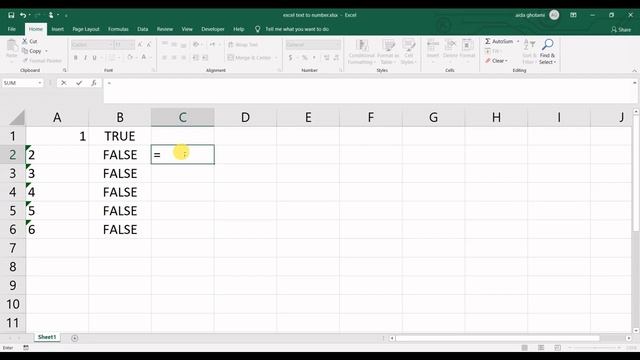This screenshot has height=360, width=640.
Task: Collapse the ribbon with the chevron
Action: pos(634,71)
